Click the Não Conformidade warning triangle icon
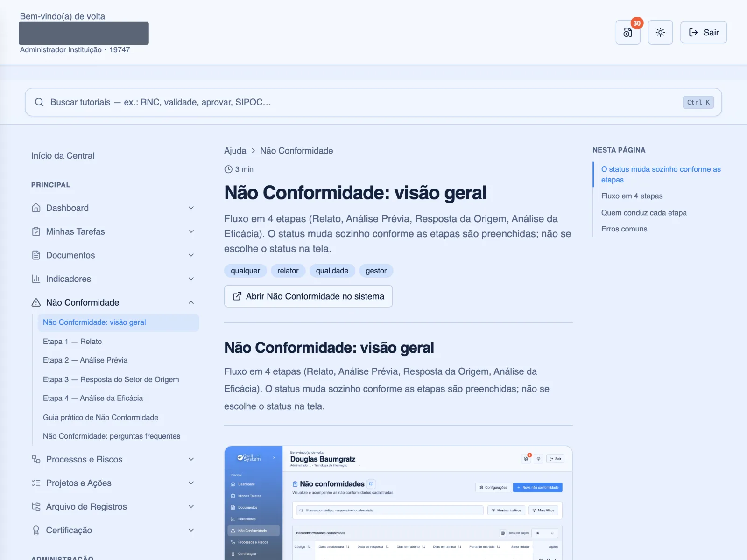Image resolution: width=747 pixels, height=560 pixels. [x=36, y=302]
